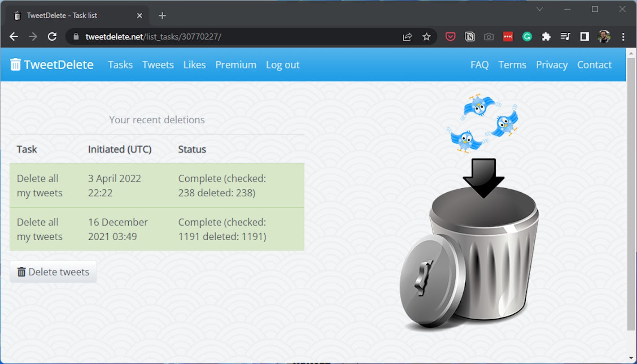Click the address bar URL field

[233, 37]
